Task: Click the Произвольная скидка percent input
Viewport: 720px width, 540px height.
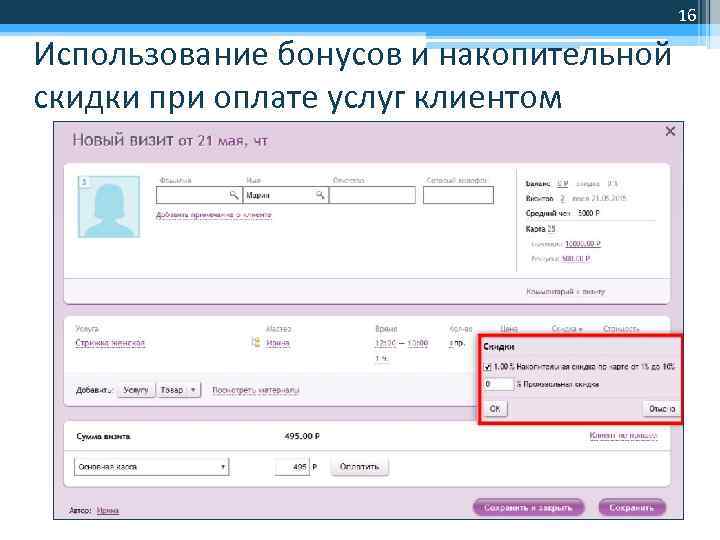Action: coord(499,384)
